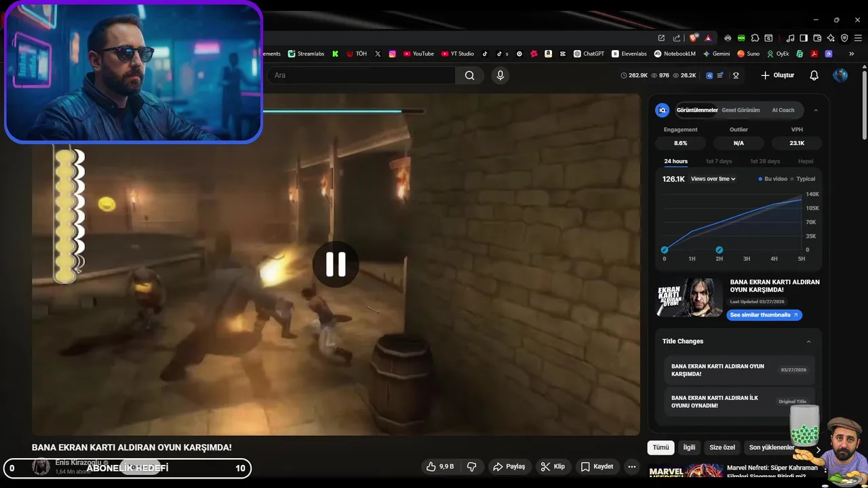Screen dimensions: 868x488
Task: Open the Views over time dropdown
Action: pos(713,179)
